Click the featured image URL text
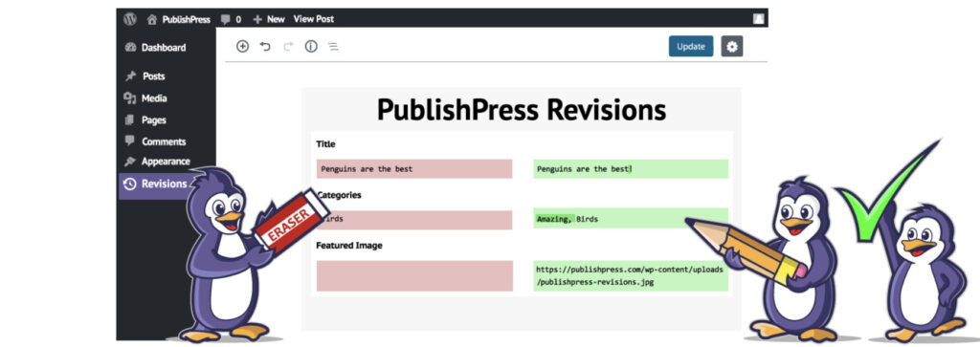 pos(630,276)
